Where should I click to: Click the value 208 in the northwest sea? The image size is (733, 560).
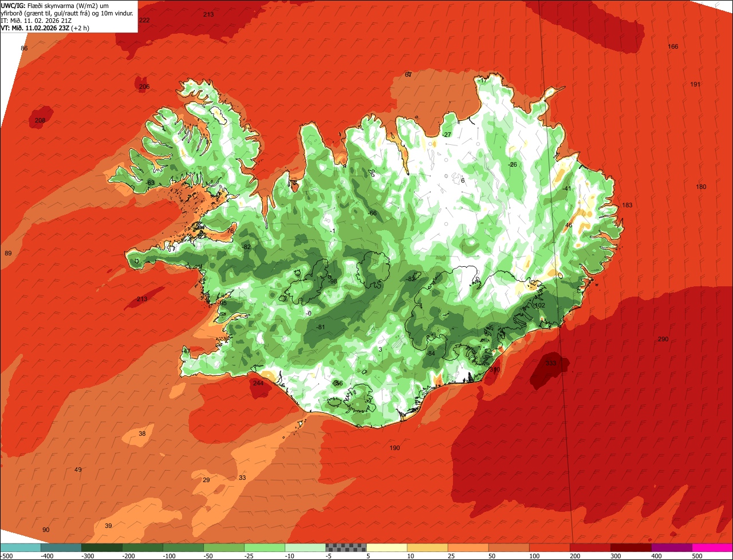point(40,120)
